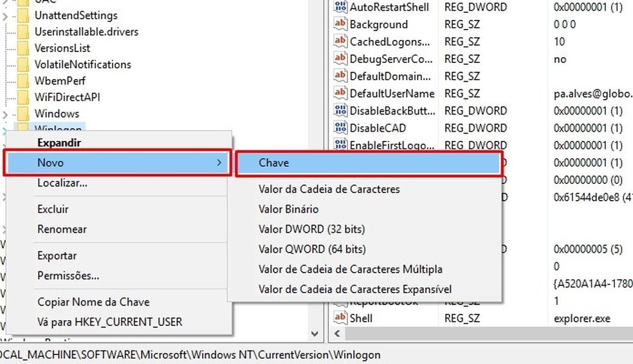Image resolution: width=633 pixels, height=364 pixels.
Task: Select the DefaultUserName value name
Action: 392,94
